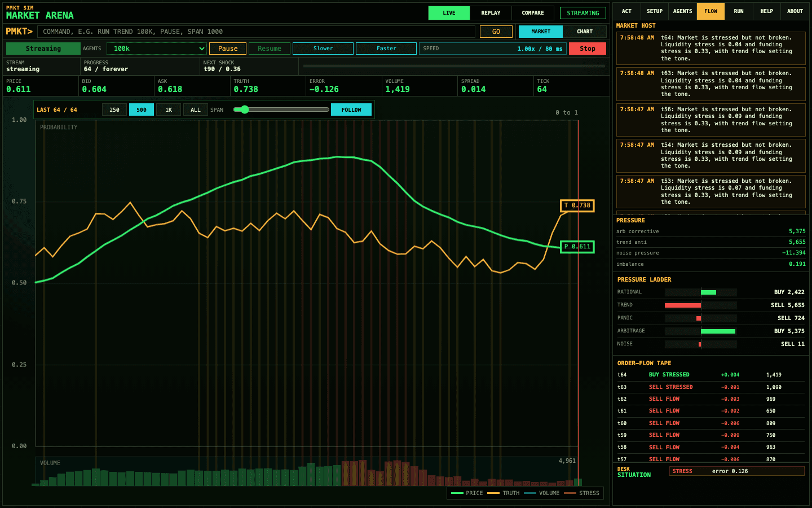Switch to MARKET view toggle
The image size is (812, 508).
tap(541, 32)
